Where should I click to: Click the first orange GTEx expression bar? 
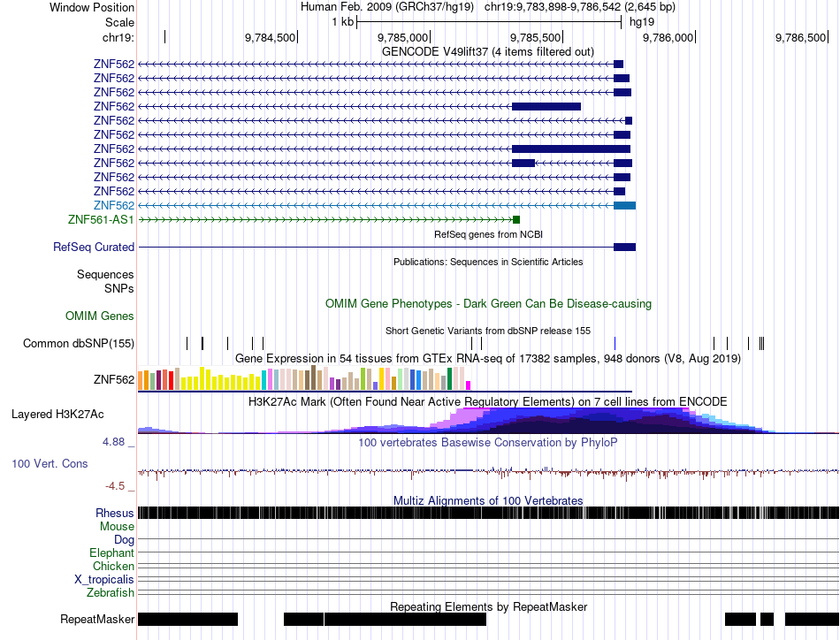(141, 380)
